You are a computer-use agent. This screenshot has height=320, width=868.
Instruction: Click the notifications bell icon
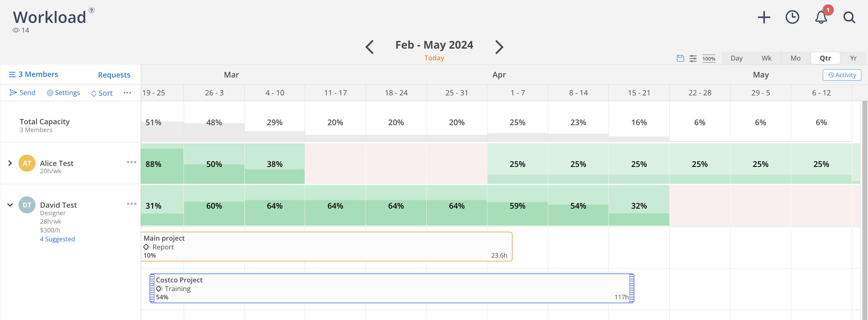(x=821, y=17)
